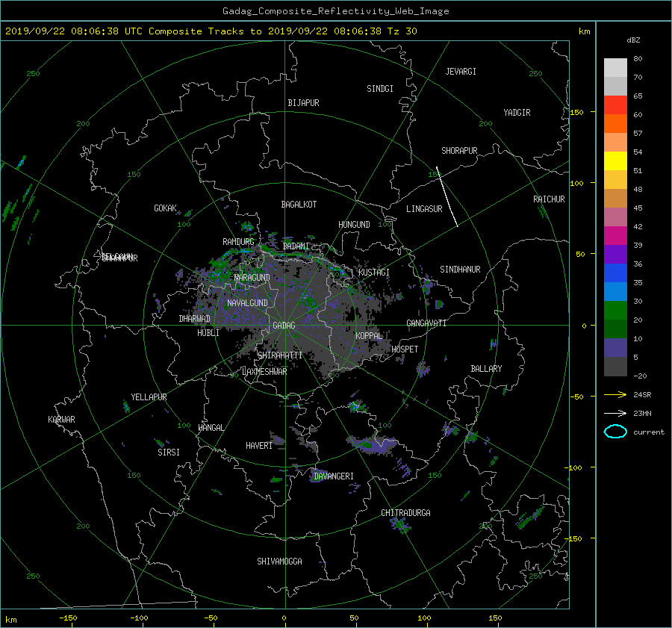Click the LAXMESHWAR city label
Image resolution: width=672 pixels, height=628 pixels.
pyautogui.click(x=264, y=372)
